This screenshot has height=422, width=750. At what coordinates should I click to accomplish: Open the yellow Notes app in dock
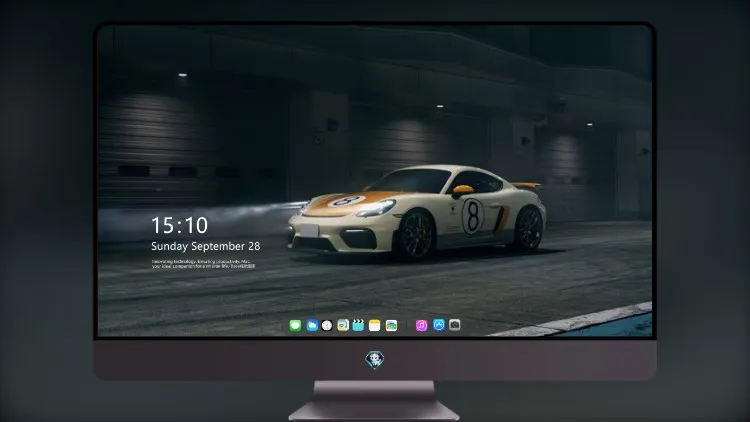[x=375, y=325]
